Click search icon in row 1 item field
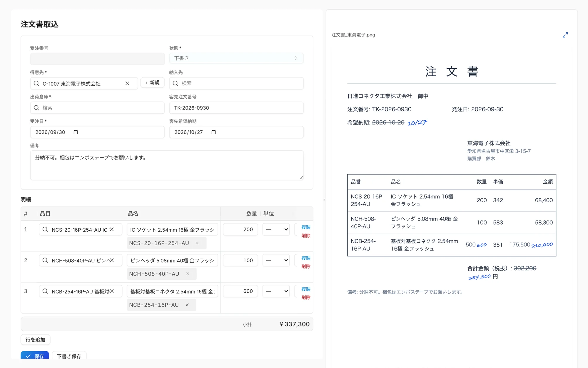The width and height of the screenshot is (588, 368). [x=45, y=229]
